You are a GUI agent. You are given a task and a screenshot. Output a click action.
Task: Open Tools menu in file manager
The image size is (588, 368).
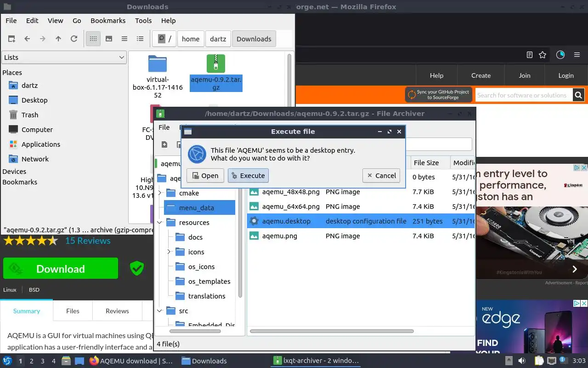tap(143, 21)
